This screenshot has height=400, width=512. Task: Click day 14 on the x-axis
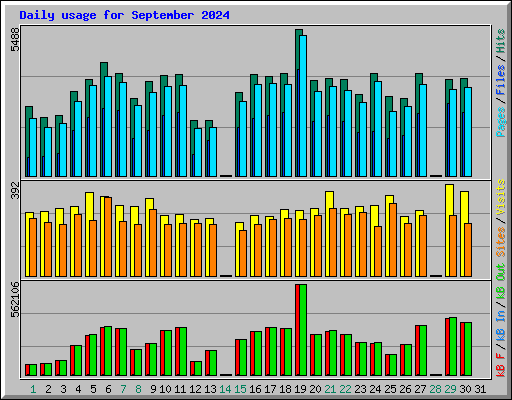225,389
